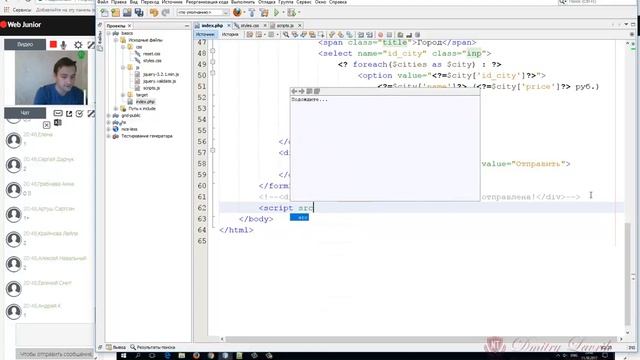Toggle the fold marker at line 50
This screenshot has height=360, width=640.
(213, 73)
